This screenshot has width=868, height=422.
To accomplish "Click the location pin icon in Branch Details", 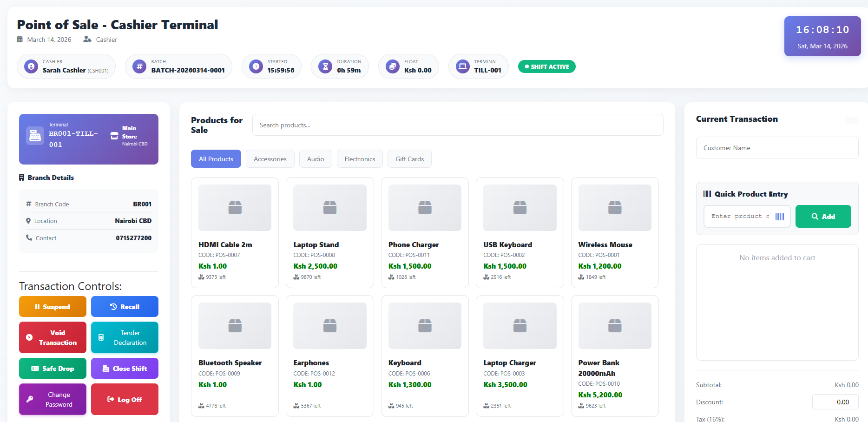I will [28, 221].
